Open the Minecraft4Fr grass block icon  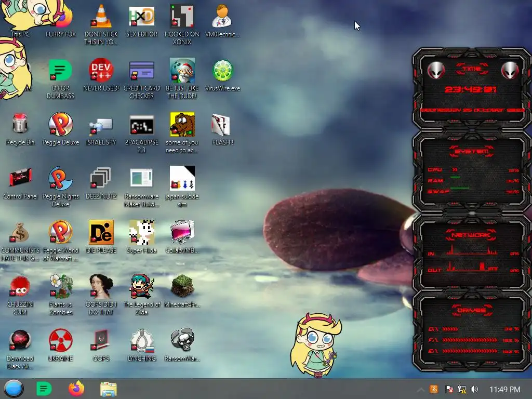[x=182, y=286]
